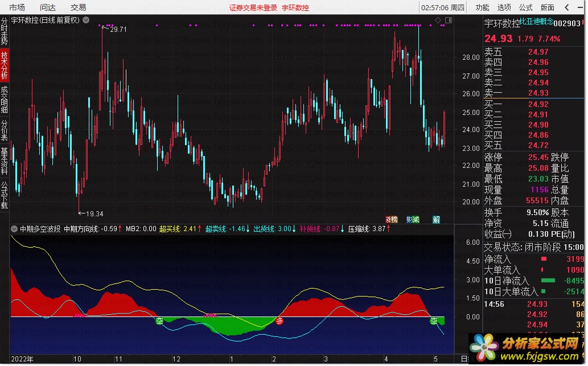Click stock code 002903
Screen dimensions: 588x366
tap(567, 24)
